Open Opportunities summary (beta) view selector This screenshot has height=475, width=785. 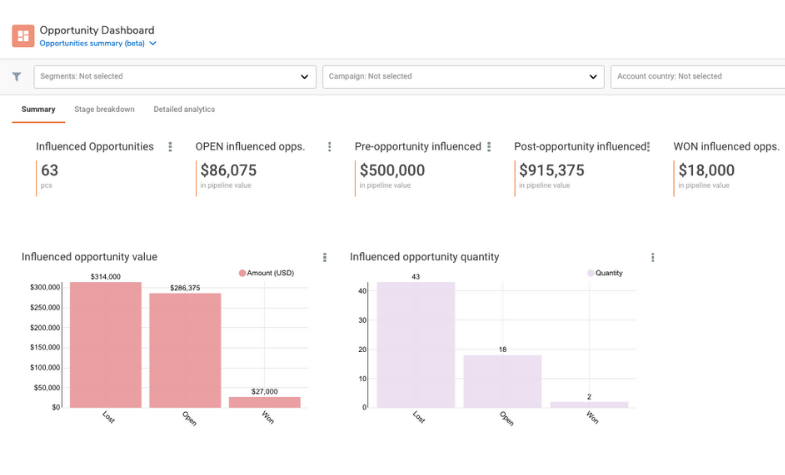[x=98, y=43]
